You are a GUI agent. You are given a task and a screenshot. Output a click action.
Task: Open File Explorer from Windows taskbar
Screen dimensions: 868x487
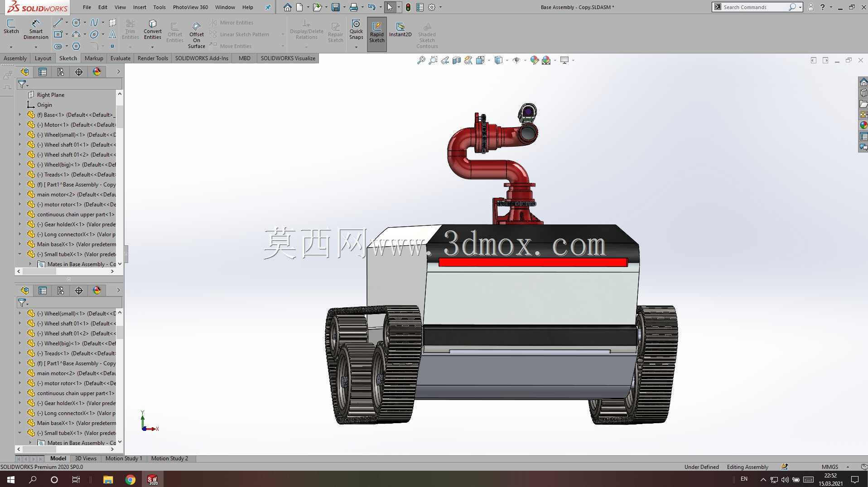[x=108, y=480]
